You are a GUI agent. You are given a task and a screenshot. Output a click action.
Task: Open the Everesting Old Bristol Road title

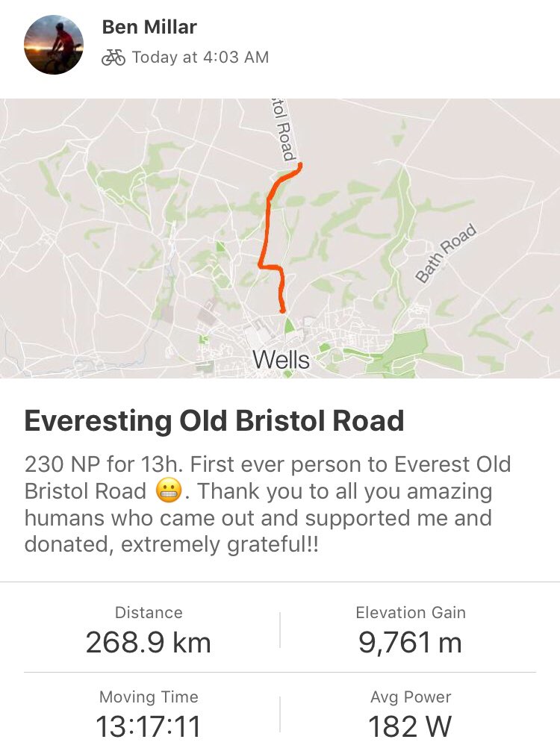[214, 421]
